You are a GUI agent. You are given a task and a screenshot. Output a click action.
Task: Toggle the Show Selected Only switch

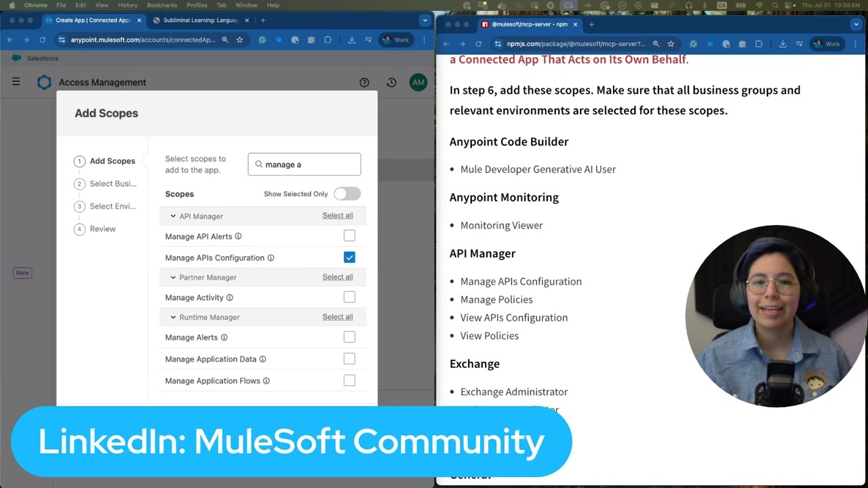[347, 194]
